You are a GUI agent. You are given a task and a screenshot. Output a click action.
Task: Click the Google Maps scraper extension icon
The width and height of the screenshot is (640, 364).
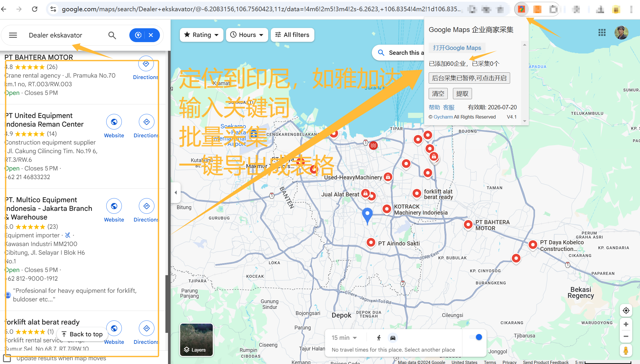click(521, 9)
